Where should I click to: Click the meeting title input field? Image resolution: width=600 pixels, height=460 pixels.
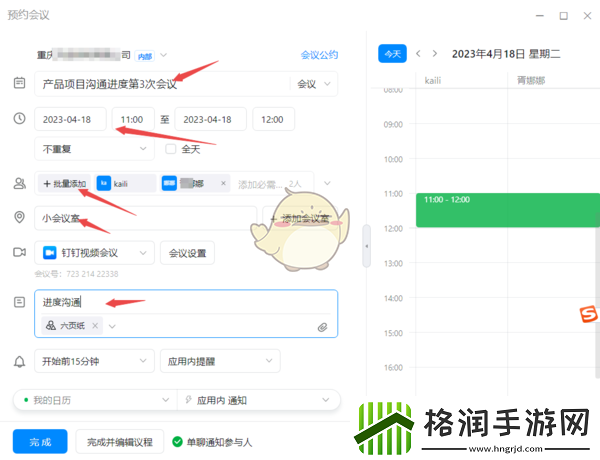pos(163,84)
